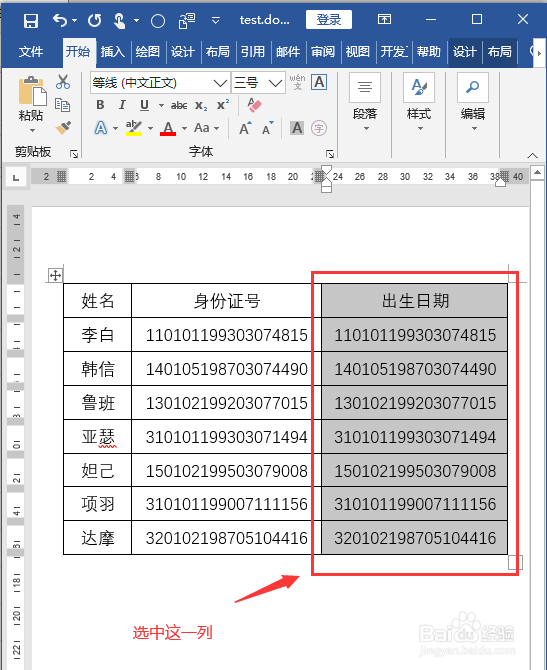Viewport: 547px width, 670px height.
Task: Click the vertical scrollbar up arrow
Action: click(x=538, y=173)
